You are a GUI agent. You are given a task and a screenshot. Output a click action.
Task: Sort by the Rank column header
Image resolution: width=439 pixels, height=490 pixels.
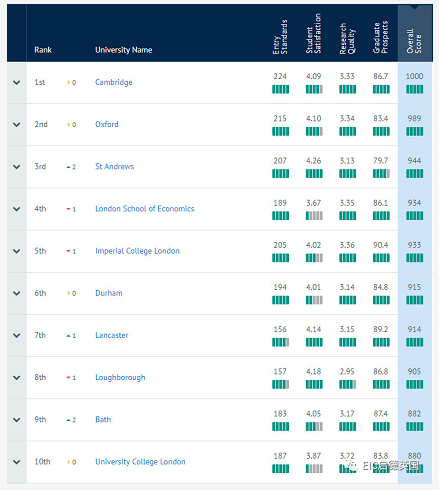(x=43, y=50)
